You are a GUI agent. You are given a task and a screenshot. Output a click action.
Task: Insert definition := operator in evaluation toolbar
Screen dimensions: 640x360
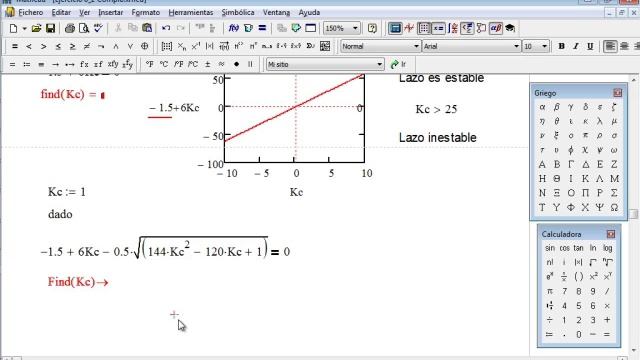tap(27, 64)
